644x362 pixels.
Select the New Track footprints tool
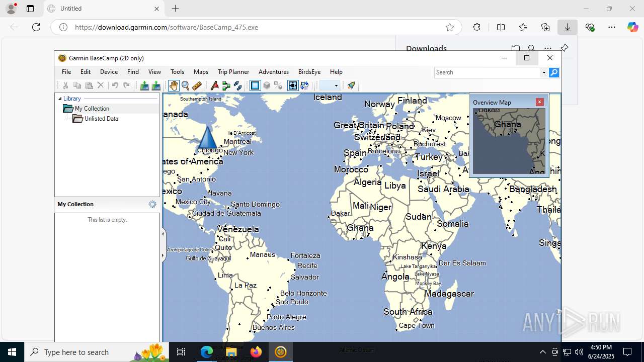238,85
